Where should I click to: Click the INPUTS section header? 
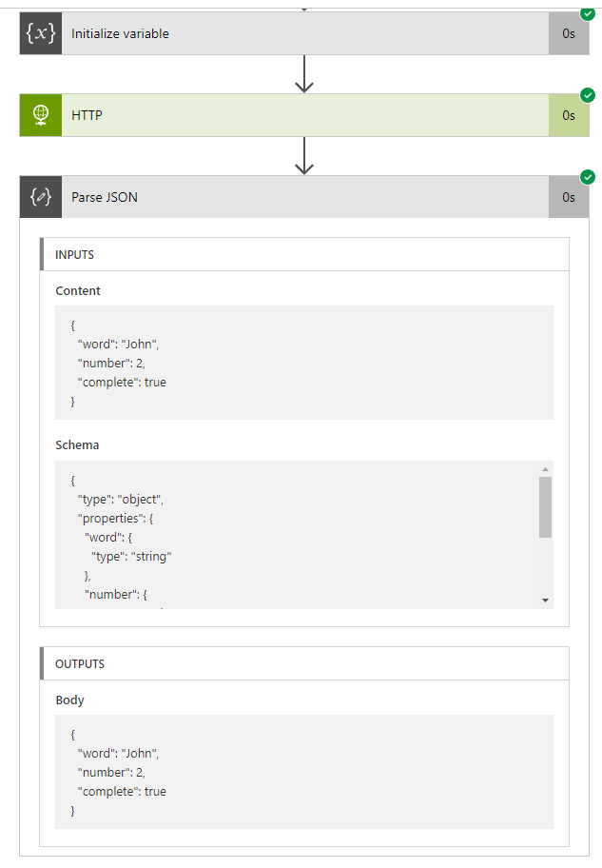75,255
